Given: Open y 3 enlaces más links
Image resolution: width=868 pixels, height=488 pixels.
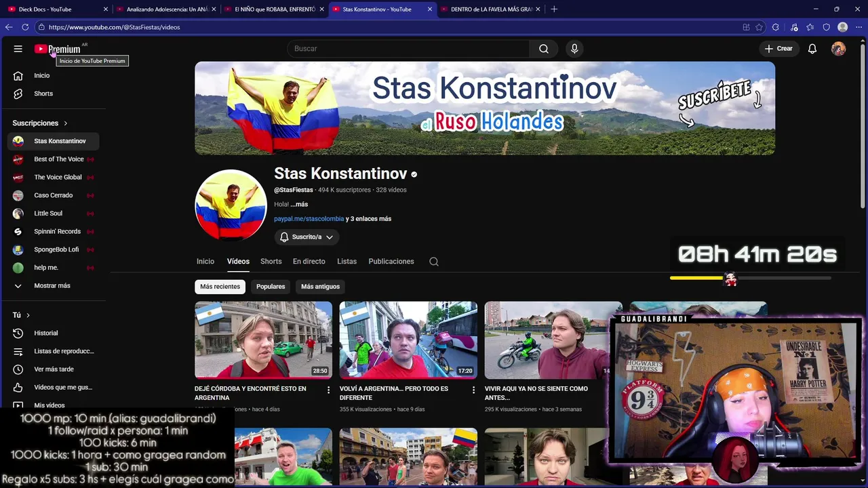Looking at the screenshot, I should point(368,219).
